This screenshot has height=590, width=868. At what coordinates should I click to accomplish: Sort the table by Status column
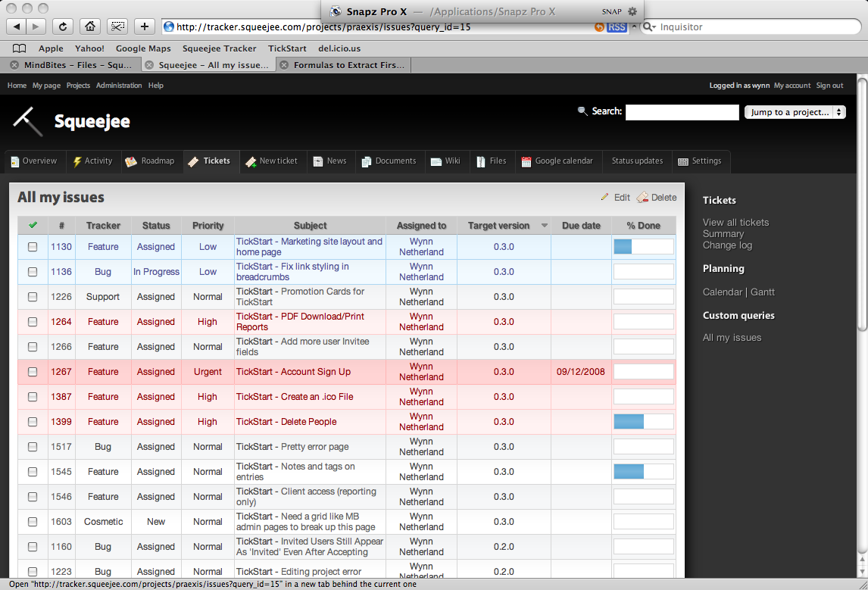point(155,225)
